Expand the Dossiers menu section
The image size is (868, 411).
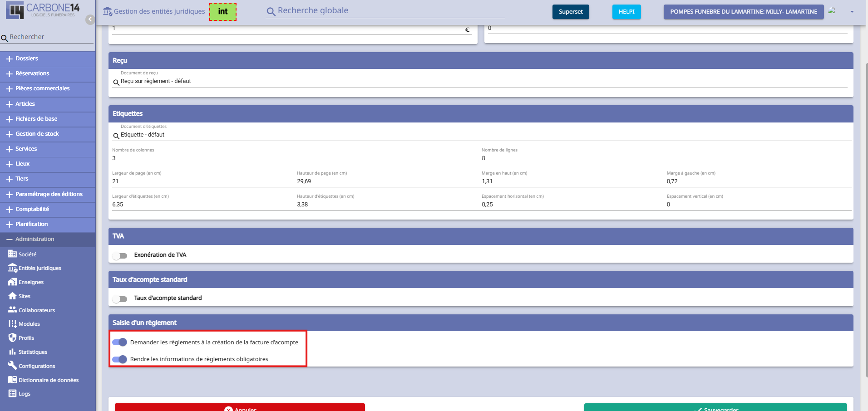26,59
